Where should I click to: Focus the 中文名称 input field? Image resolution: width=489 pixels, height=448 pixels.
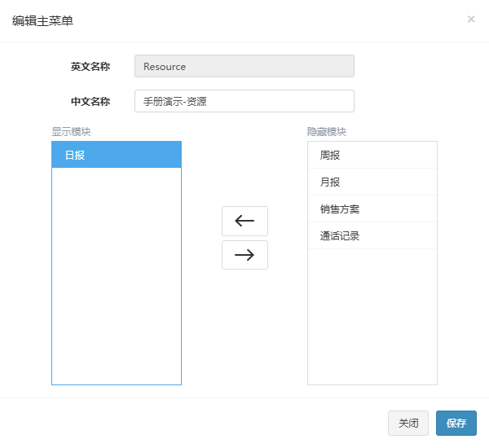[244, 101]
